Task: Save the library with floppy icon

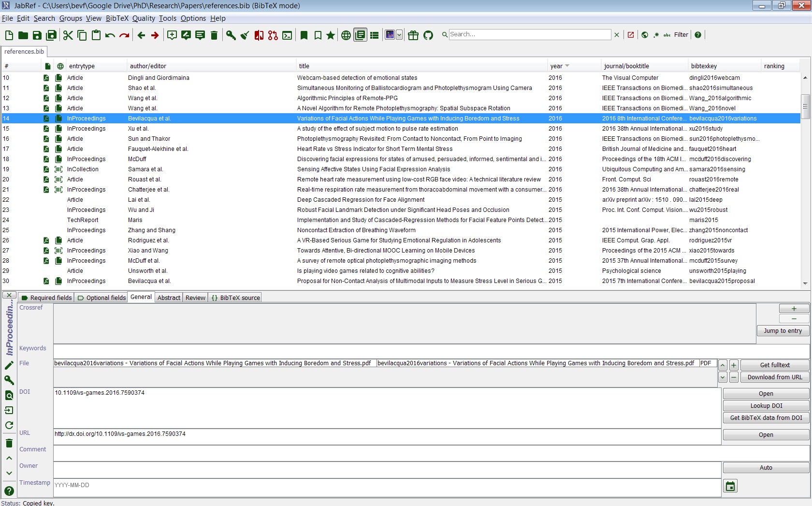Action: (37, 35)
